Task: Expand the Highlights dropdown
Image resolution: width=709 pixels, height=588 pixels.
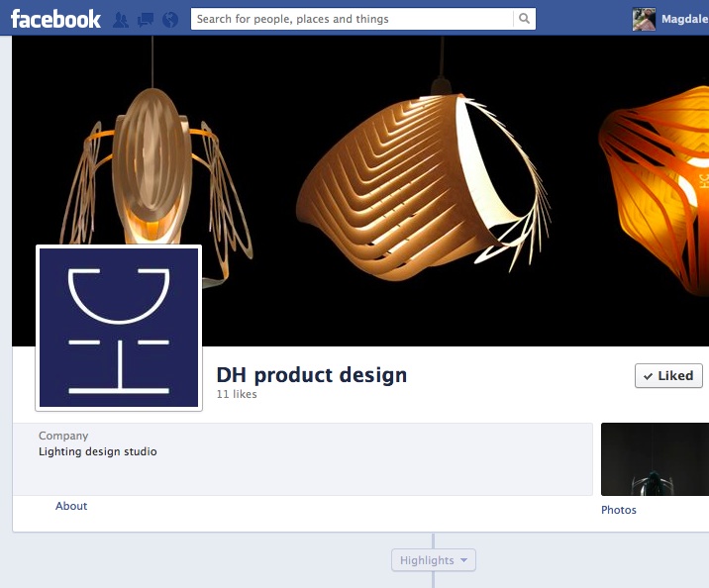Action: pos(434,560)
